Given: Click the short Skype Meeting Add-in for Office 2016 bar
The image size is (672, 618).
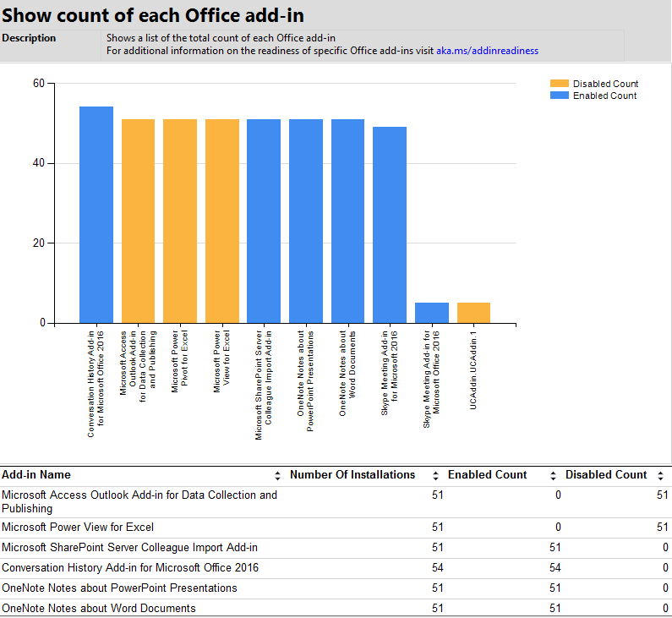Looking at the screenshot, I should tap(432, 313).
